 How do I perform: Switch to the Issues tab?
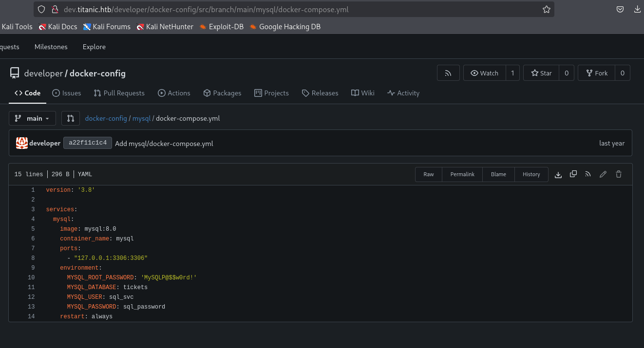[67, 93]
